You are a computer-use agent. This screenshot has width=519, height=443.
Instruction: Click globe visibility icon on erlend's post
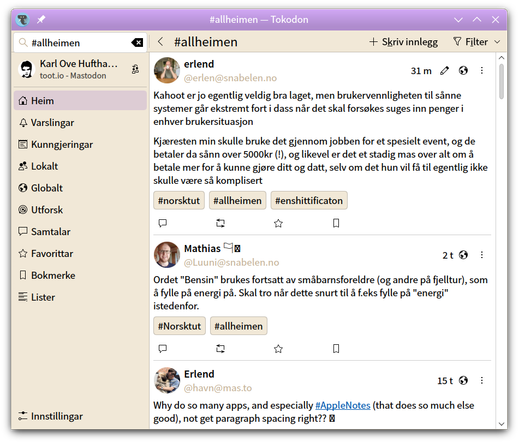pyautogui.click(x=463, y=70)
